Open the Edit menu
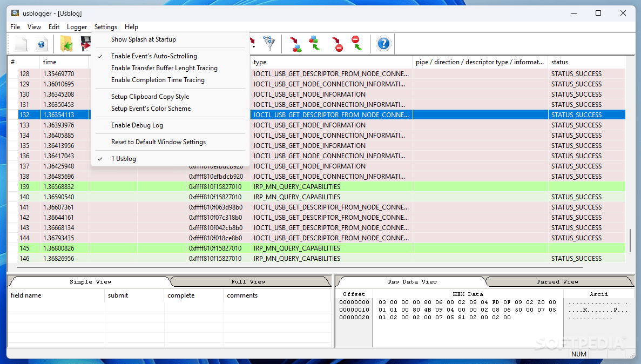This screenshot has width=641, height=364. click(54, 27)
